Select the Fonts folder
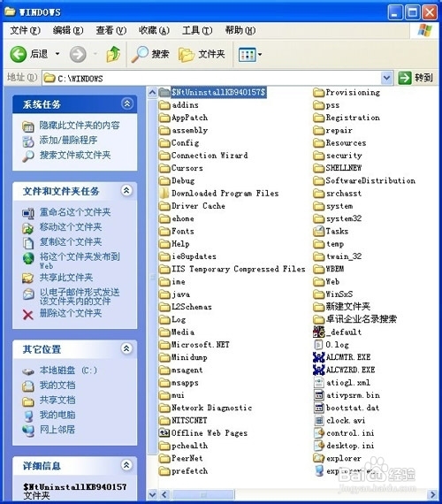 tap(177, 231)
